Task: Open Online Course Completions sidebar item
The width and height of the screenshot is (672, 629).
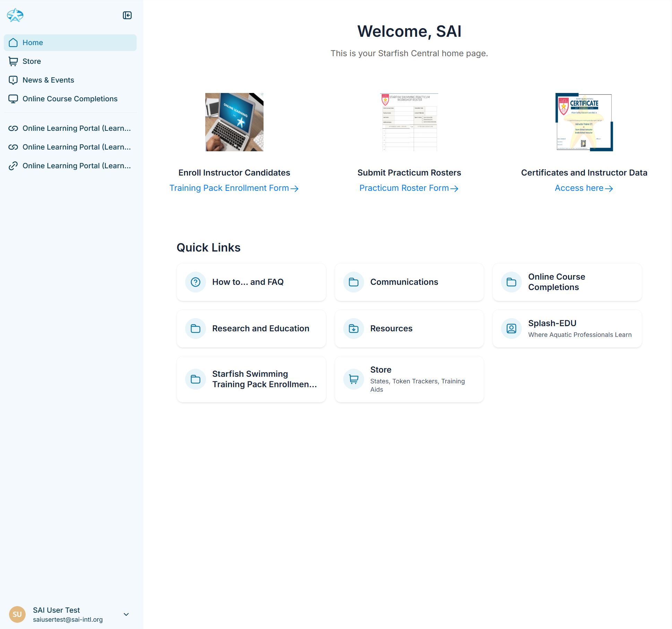Action: click(70, 99)
